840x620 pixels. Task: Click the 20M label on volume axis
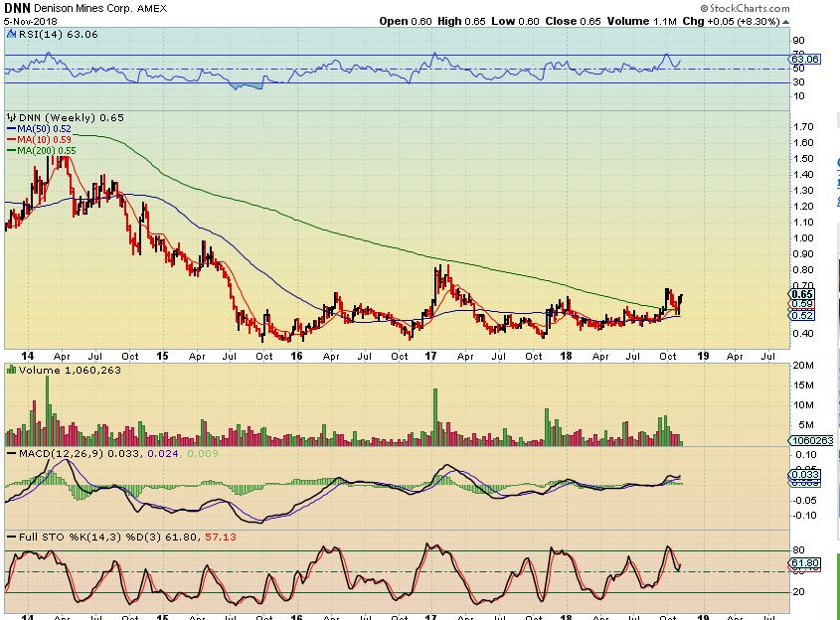coord(805,366)
